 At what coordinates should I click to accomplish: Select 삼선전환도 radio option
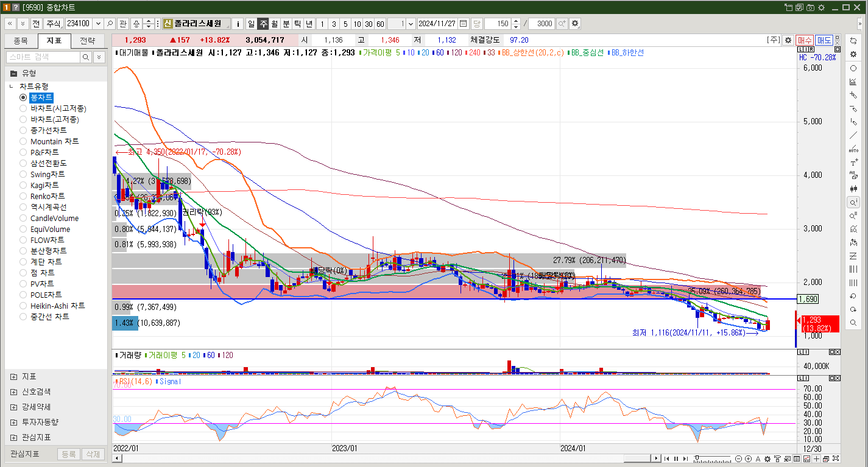(x=23, y=163)
